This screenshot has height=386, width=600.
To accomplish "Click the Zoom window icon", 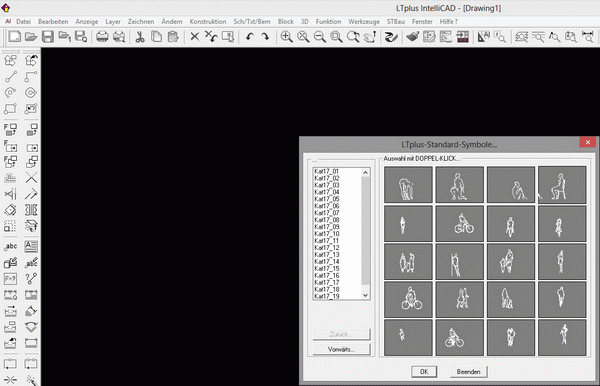I will 336,37.
